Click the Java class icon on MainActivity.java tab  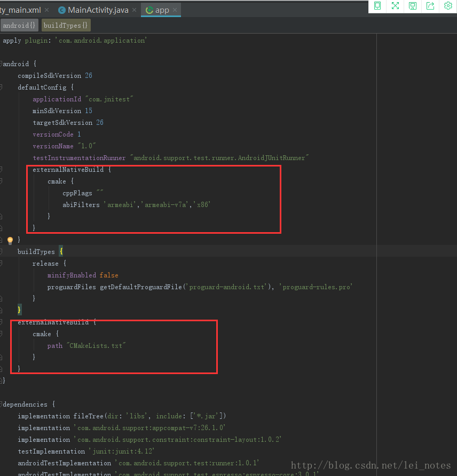(62, 10)
